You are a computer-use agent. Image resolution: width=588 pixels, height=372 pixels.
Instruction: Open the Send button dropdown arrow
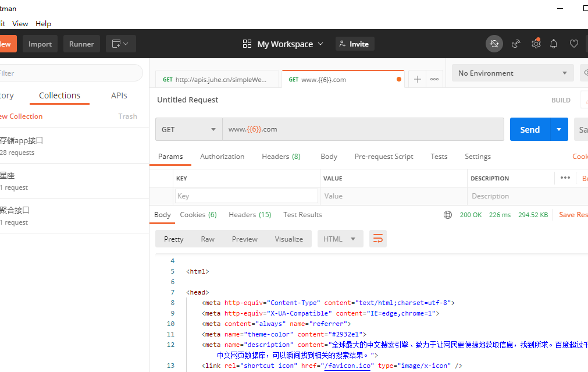[x=559, y=129]
